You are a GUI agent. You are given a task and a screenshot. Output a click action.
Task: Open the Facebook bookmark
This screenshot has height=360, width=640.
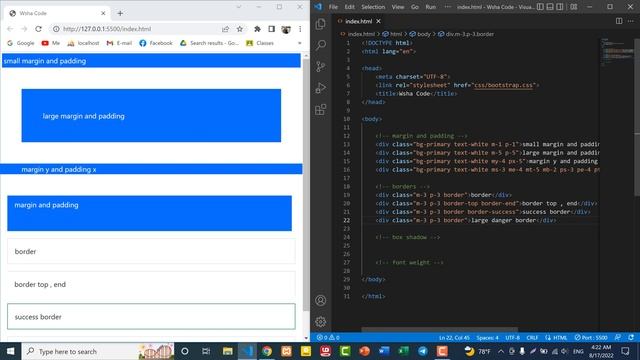point(156,43)
